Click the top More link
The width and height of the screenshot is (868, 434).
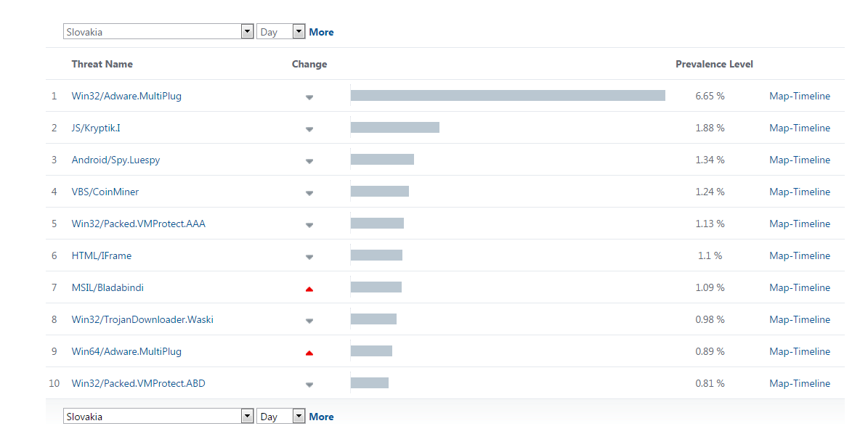tap(321, 32)
